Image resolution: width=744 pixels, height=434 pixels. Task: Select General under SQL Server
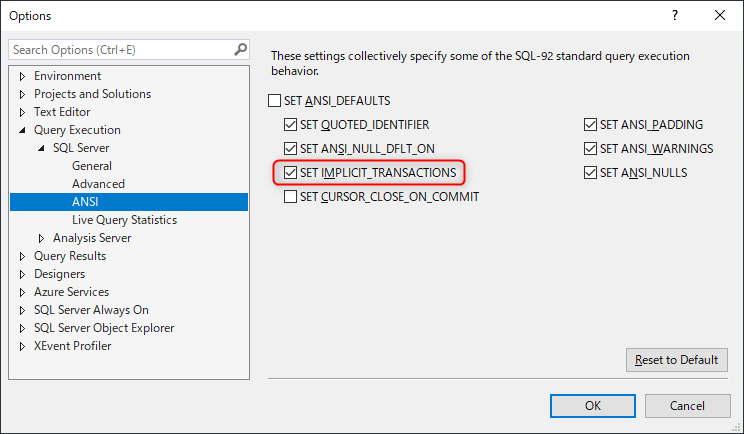(92, 166)
